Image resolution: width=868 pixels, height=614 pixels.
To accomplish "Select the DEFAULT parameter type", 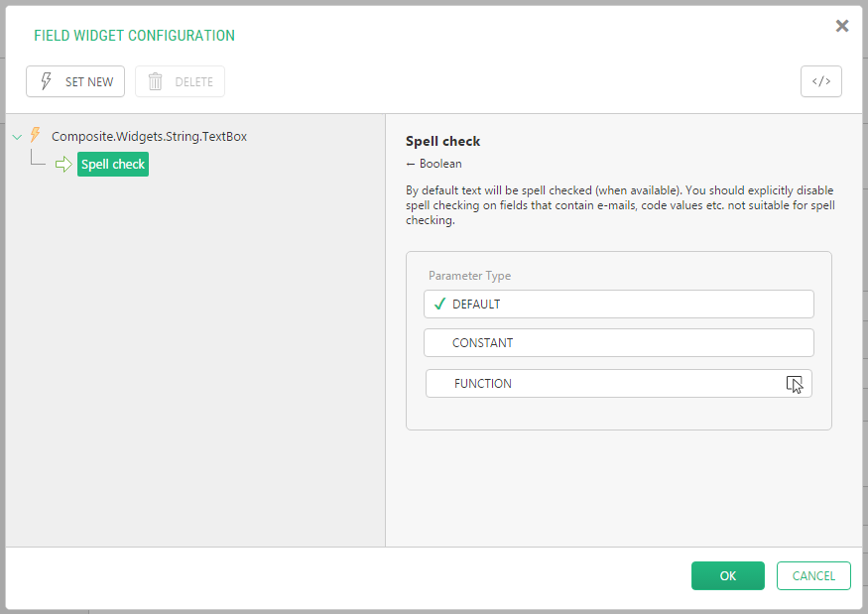I will [618, 304].
